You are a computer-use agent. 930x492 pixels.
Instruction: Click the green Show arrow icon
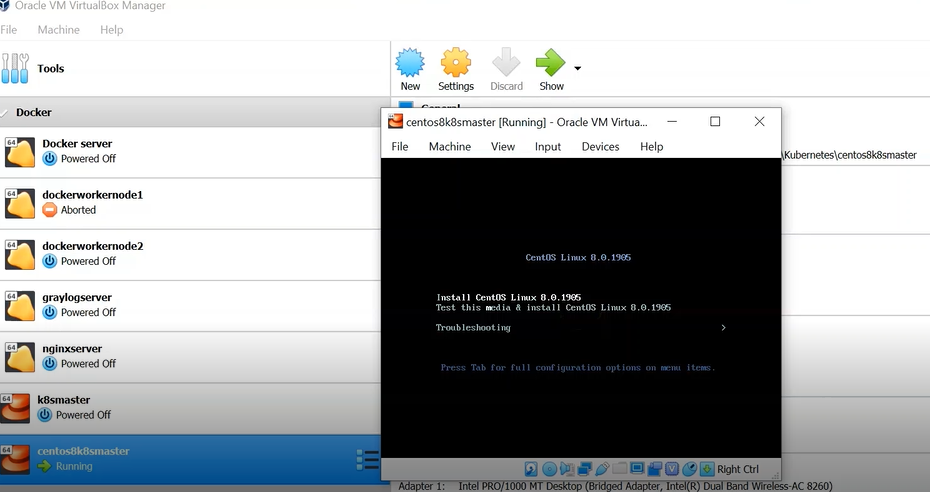550,63
